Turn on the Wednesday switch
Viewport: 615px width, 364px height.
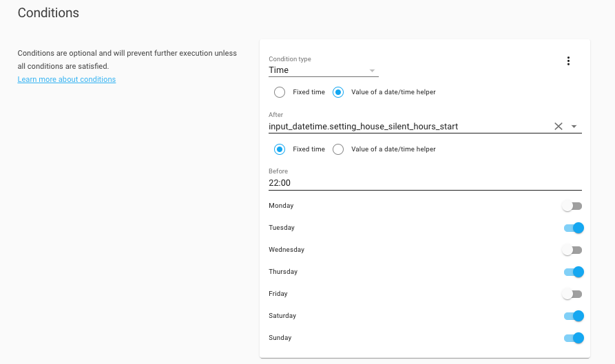click(572, 250)
